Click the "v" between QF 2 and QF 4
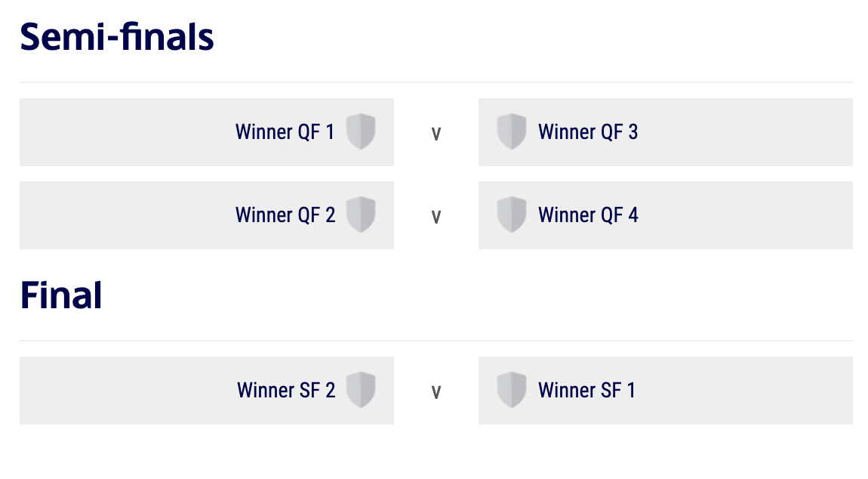Screen dimensions: 868x479 tap(436, 217)
